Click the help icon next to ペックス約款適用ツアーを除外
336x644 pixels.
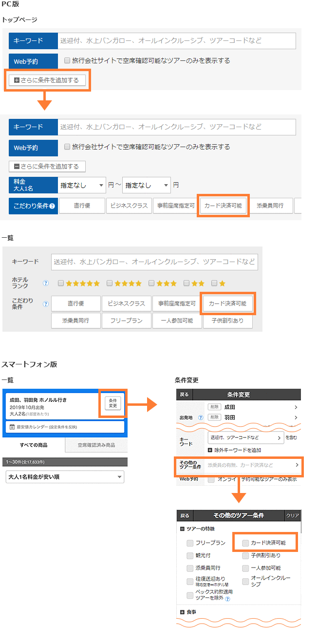click(227, 599)
